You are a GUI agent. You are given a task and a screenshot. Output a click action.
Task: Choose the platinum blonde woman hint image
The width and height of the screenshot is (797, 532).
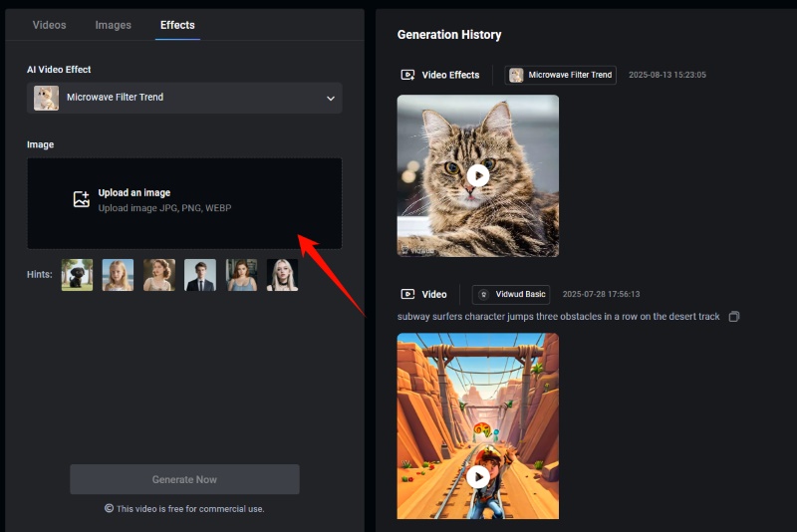tap(283, 275)
